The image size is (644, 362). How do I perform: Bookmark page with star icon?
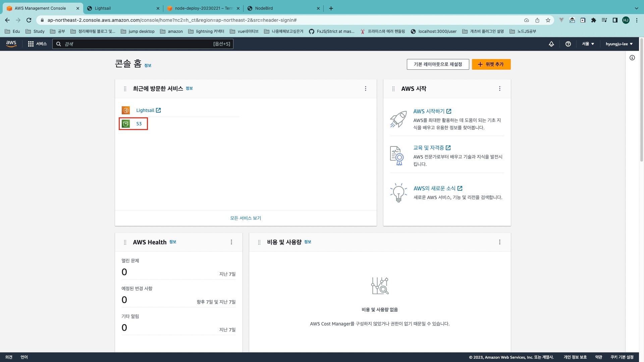click(548, 20)
